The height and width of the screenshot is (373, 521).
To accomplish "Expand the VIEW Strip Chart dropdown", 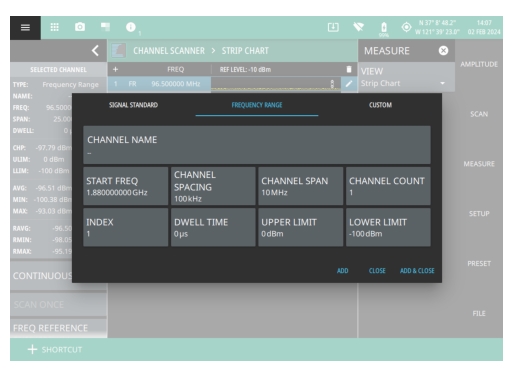I will 406,77.
